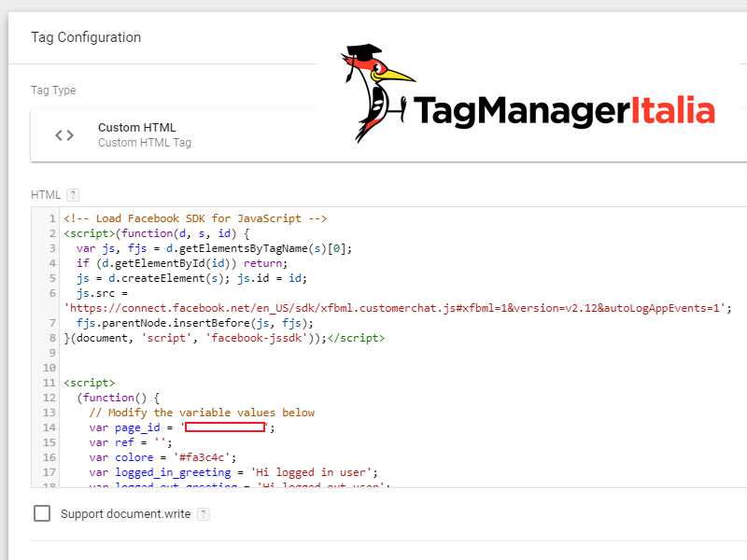The width and height of the screenshot is (747, 560).
Task: Click line number 9 in the gutter
Action: 52,353
